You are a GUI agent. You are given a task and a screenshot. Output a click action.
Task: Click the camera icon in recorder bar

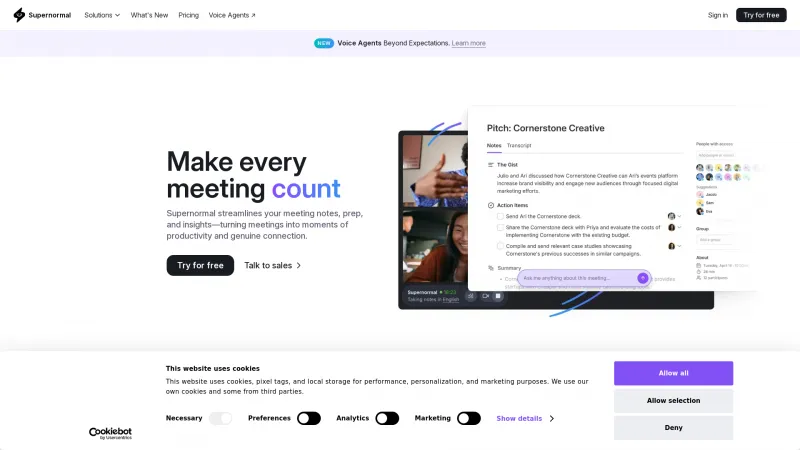click(x=485, y=296)
